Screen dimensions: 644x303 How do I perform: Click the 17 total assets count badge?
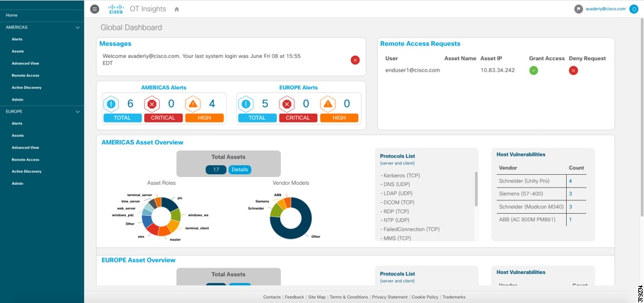[x=216, y=169]
